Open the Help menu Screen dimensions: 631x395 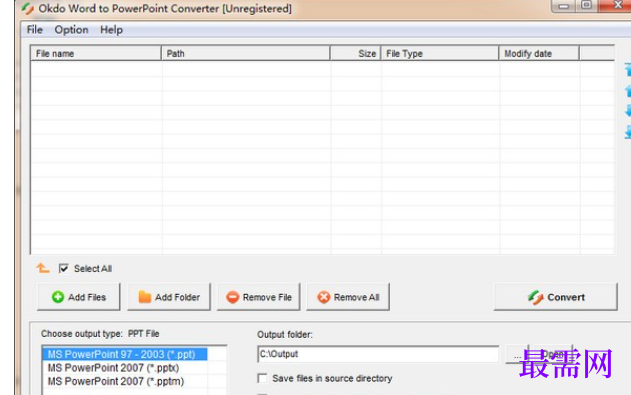click(x=111, y=30)
